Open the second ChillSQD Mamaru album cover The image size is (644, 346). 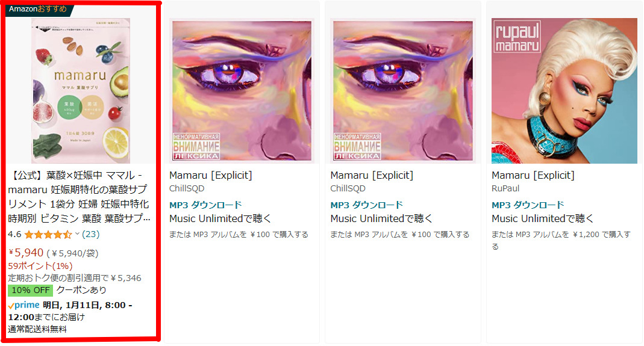tap(403, 91)
